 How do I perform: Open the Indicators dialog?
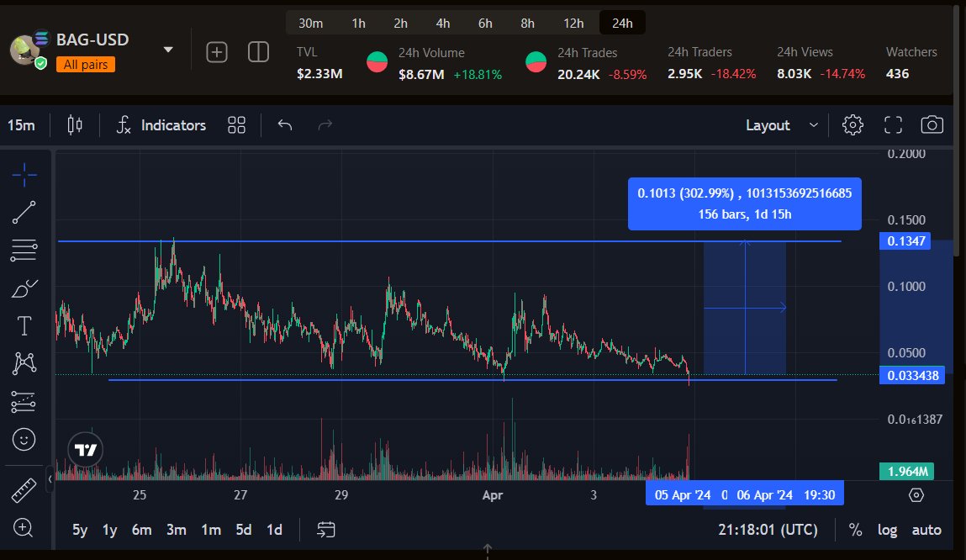(161, 125)
